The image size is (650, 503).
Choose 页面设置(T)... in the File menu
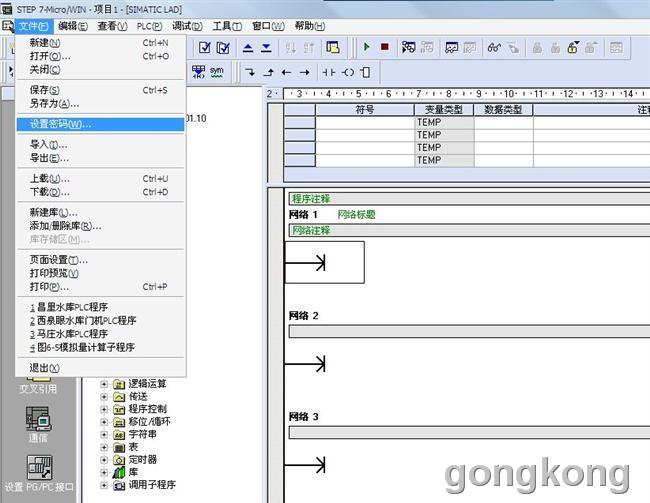100,260
